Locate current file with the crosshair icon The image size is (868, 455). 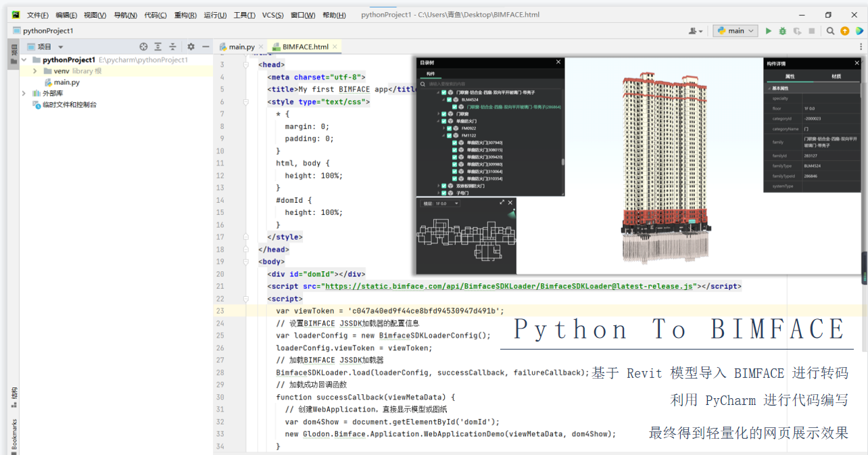click(x=143, y=47)
